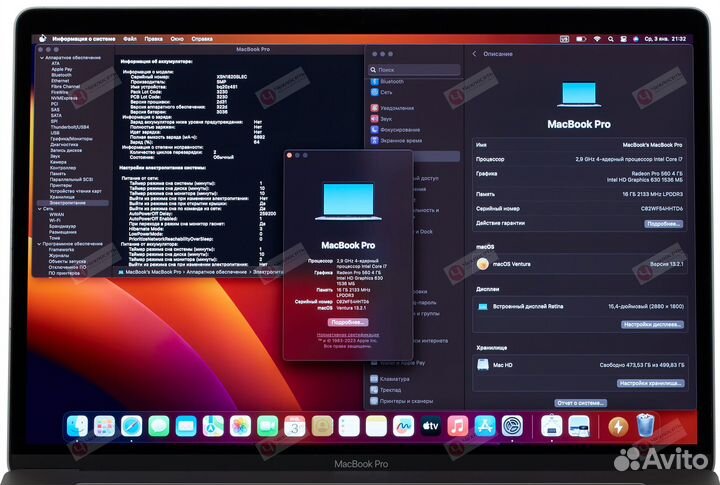
Task: Click Подробнее in the About This Mac window
Action: pyautogui.click(x=348, y=322)
